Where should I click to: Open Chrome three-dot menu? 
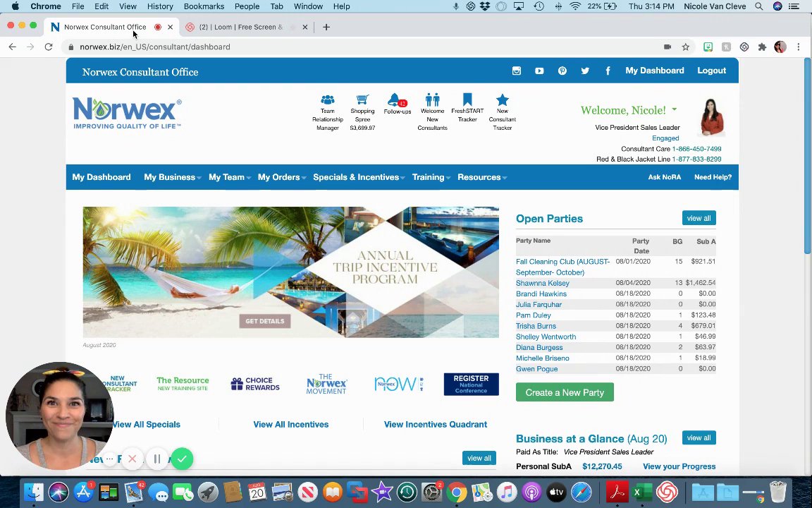[x=799, y=47]
